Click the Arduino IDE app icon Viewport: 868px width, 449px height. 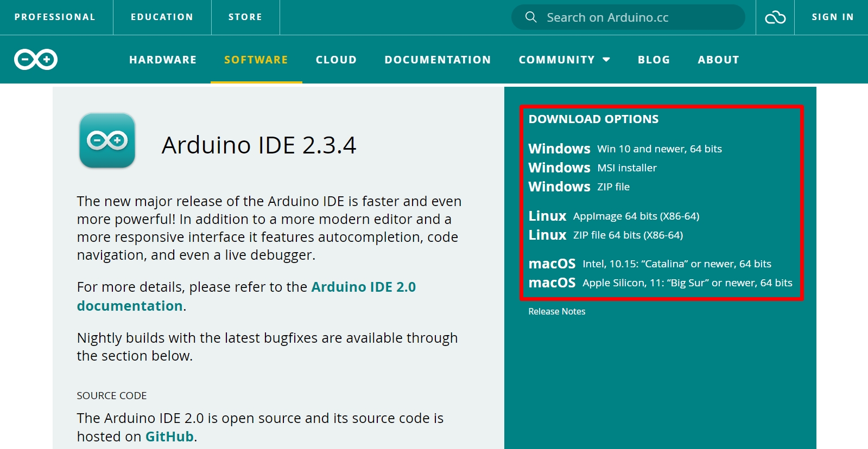tap(107, 140)
